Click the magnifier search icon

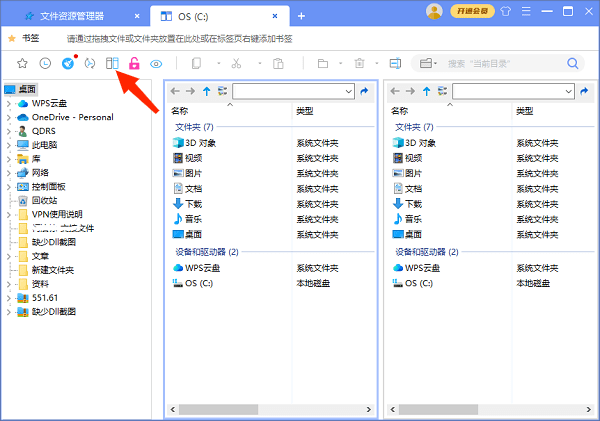pyautogui.click(x=574, y=63)
